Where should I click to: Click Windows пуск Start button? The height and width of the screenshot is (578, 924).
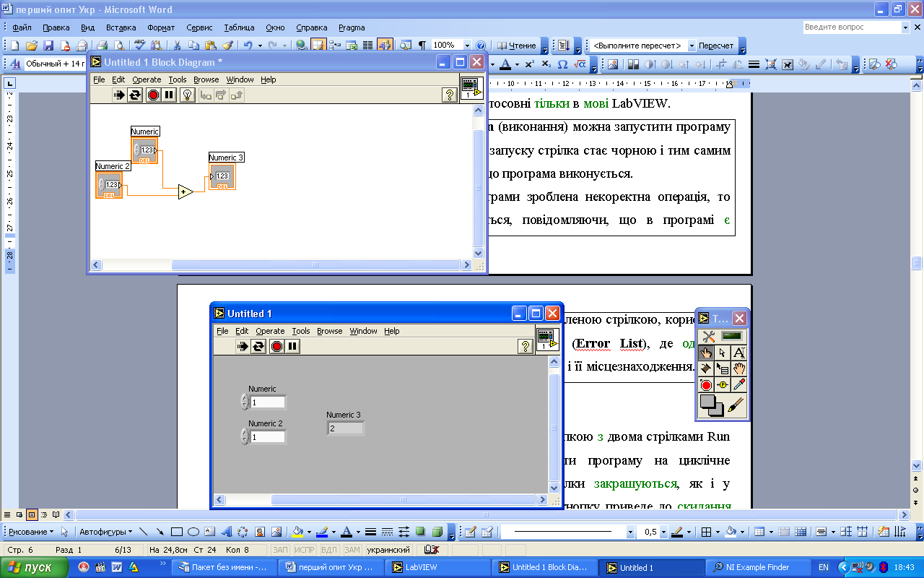(34, 567)
